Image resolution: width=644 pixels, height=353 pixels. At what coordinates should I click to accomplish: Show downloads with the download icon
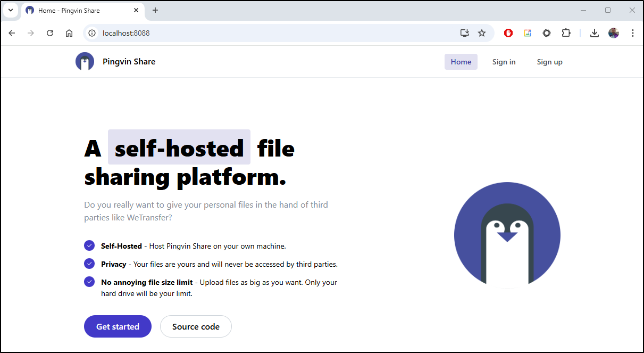595,33
